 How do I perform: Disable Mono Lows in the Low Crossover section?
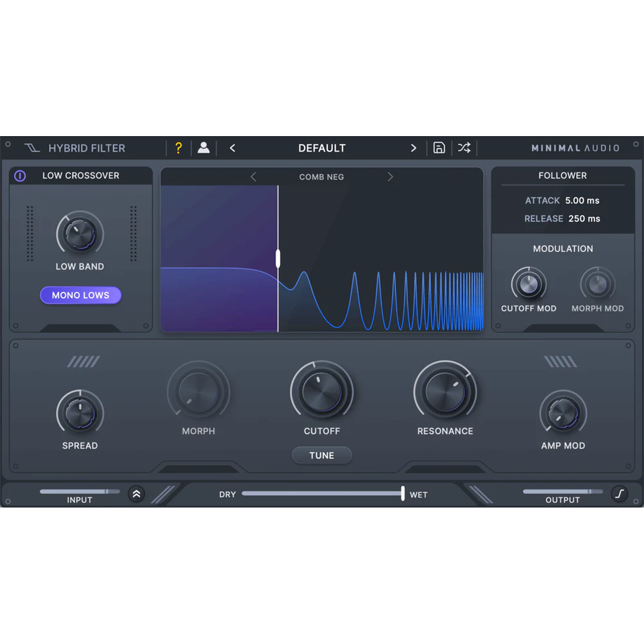coord(81,295)
